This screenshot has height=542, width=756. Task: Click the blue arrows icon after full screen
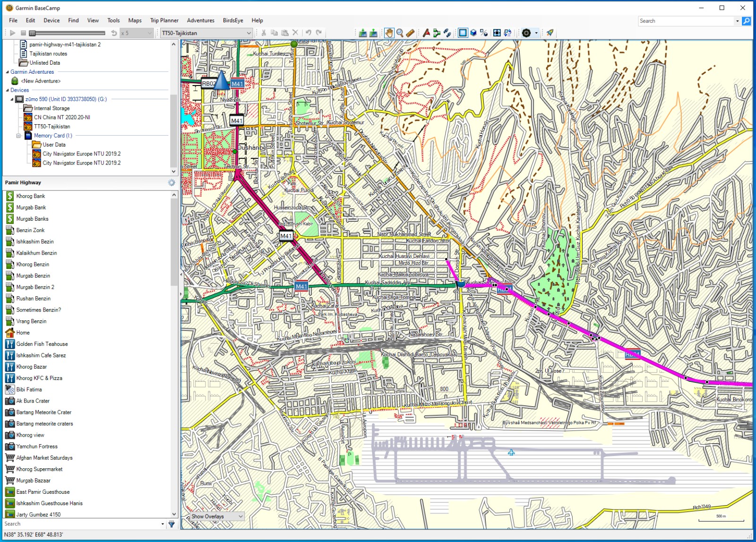point(507,33)
